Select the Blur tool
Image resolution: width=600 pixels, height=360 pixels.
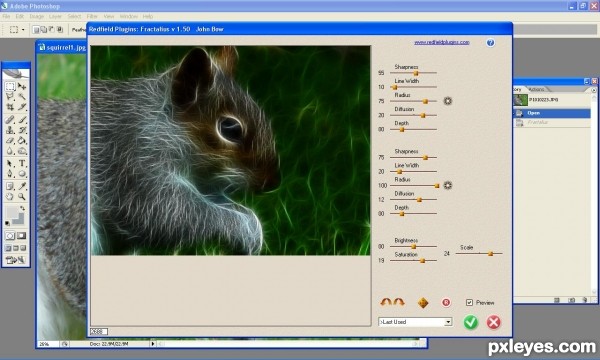10,151
